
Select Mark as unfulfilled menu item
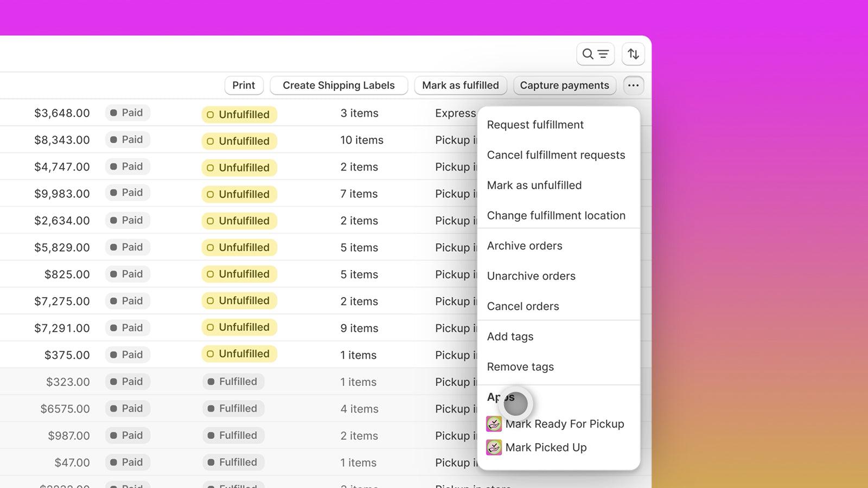(x=534, y=185)
